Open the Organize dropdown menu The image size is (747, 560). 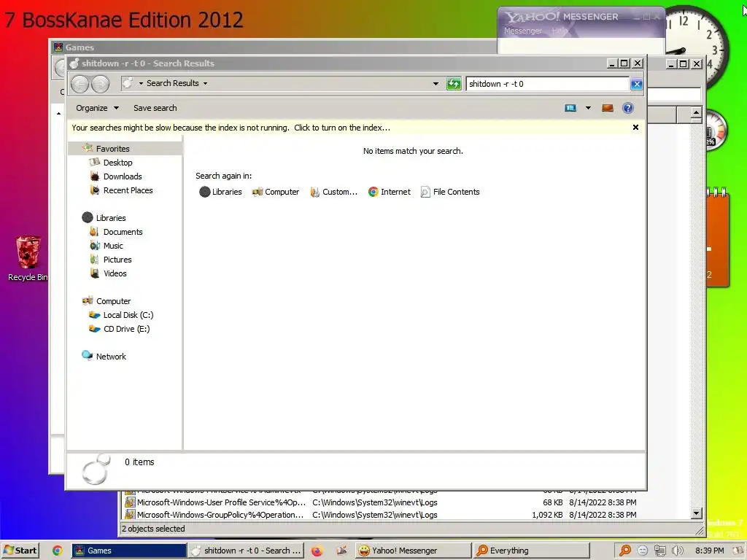click(97, 108)
